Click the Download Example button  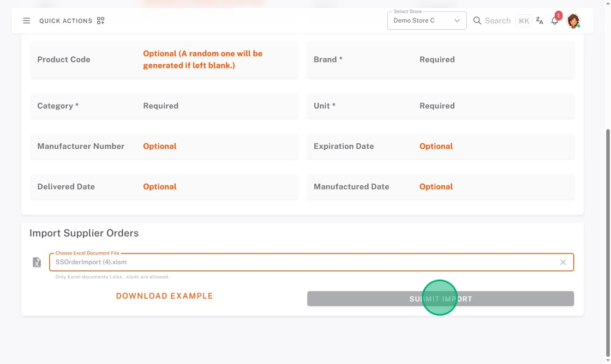click(164, 296)
